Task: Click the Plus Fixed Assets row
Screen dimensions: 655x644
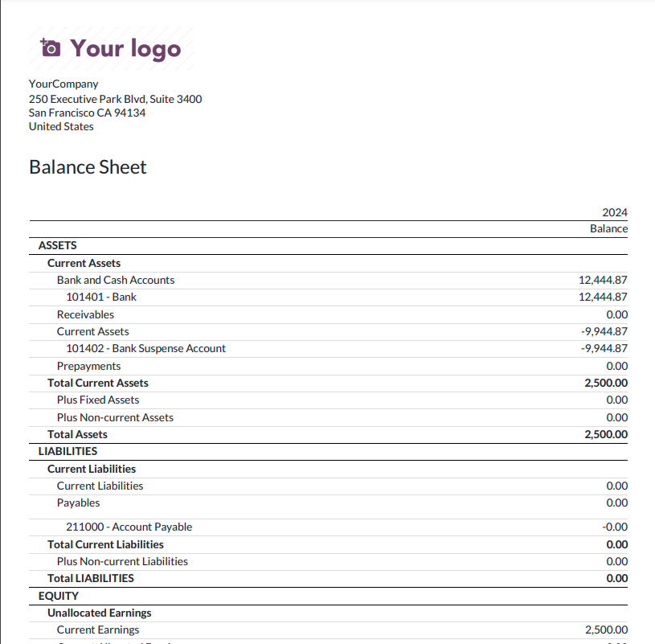Action: pyautogui.click(x=98, y=400)
